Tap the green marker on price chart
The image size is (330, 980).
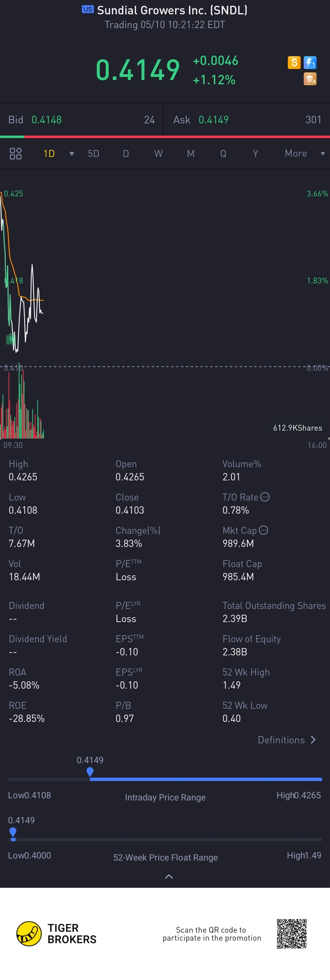point(10,339)
